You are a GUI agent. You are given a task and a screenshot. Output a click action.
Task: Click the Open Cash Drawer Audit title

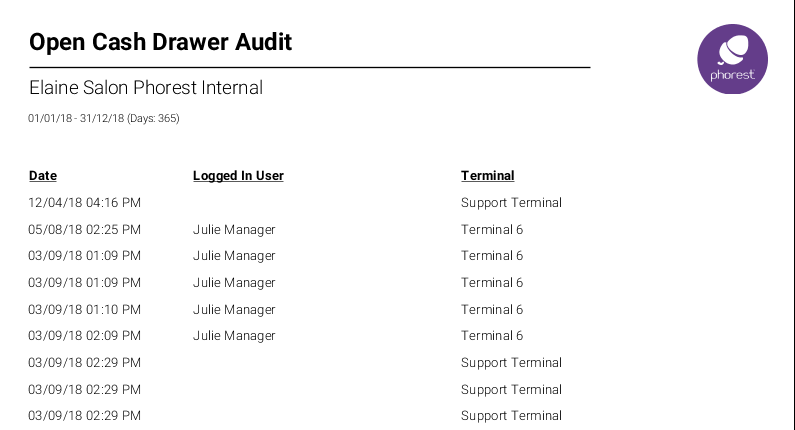(x=160, y=42)
